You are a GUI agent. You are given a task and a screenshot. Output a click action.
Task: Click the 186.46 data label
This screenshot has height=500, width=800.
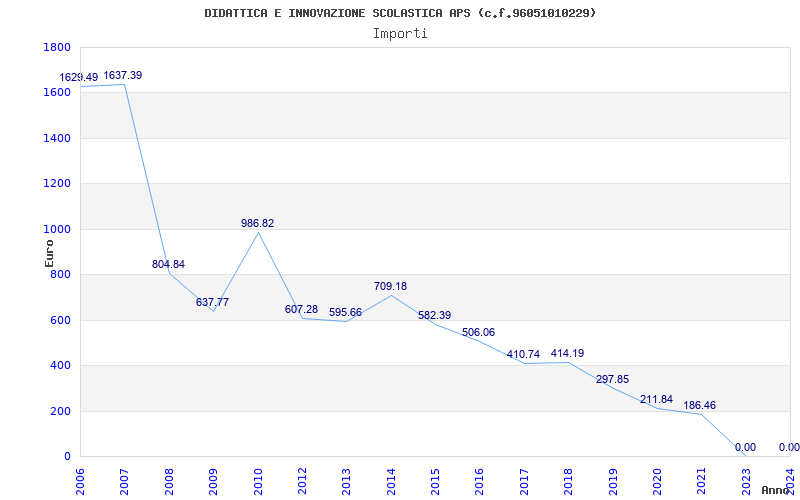(x=699, y=405)
